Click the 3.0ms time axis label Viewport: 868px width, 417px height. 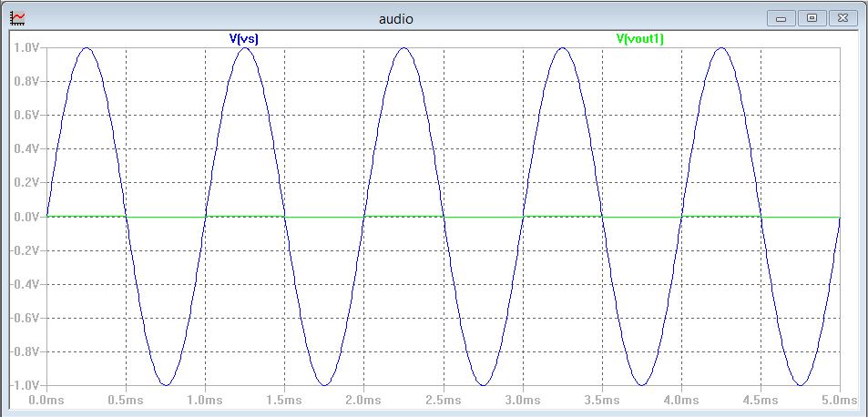[523, 400]
